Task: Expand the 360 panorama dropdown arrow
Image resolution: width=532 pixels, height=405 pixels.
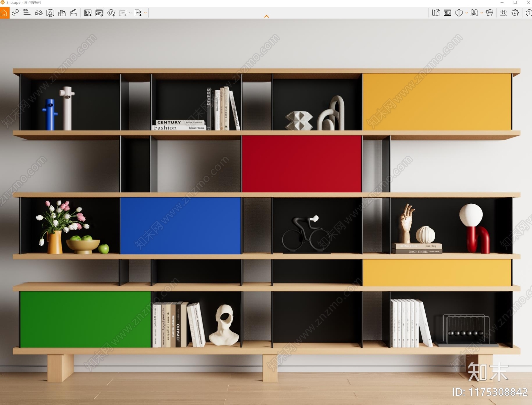Action: (130, 13)
